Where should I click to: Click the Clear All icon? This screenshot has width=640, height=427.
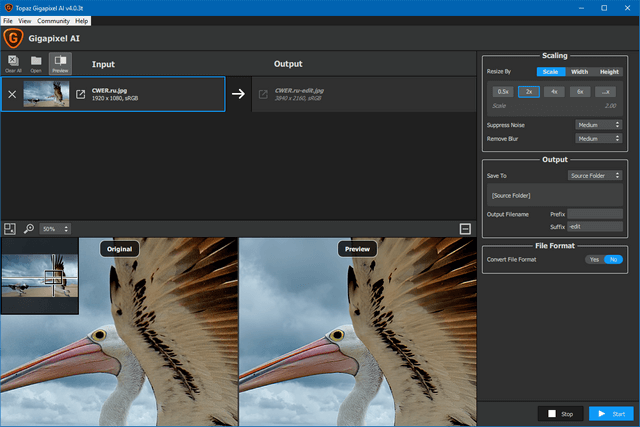[x=13, y=64]
